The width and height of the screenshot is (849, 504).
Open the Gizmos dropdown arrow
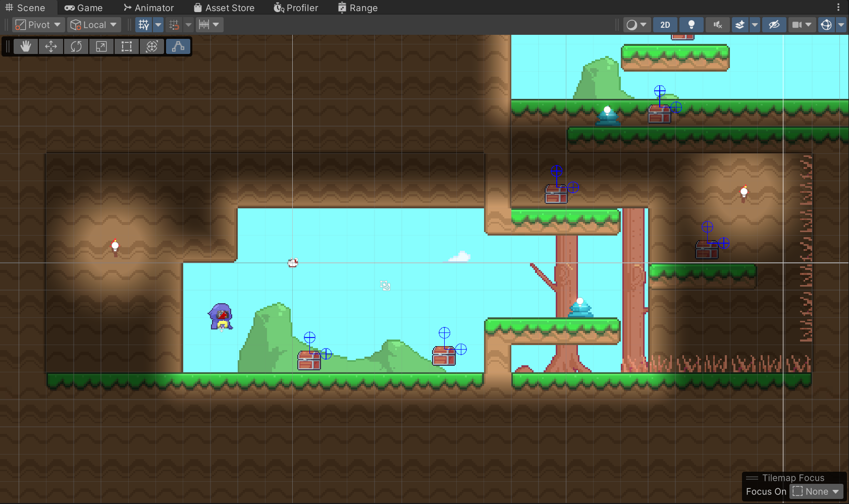click(841, 25)
